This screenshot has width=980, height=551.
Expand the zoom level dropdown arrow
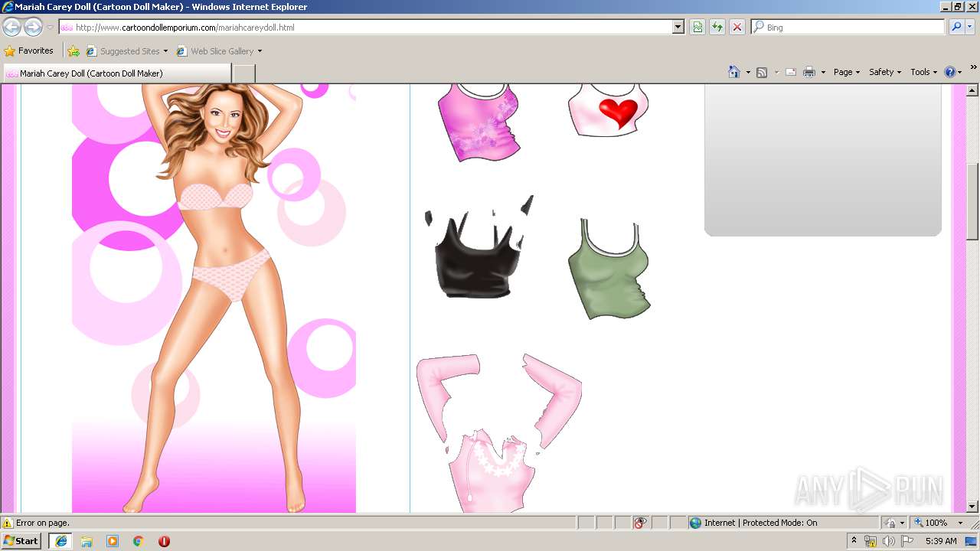960,523
